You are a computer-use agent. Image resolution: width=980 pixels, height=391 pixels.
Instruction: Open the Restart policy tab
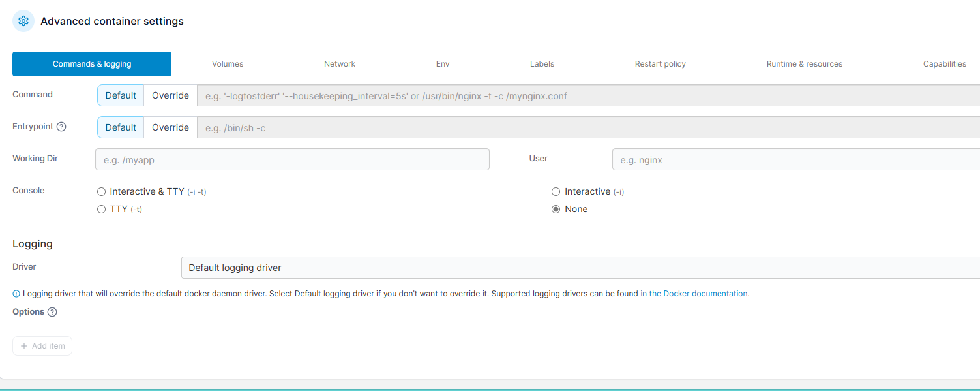tap(660, 64)
